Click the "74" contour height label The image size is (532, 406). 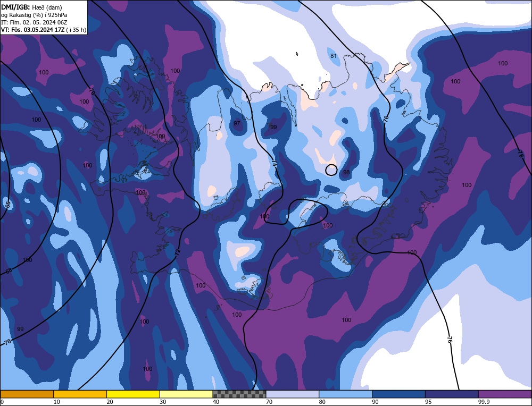coord(274,163)
